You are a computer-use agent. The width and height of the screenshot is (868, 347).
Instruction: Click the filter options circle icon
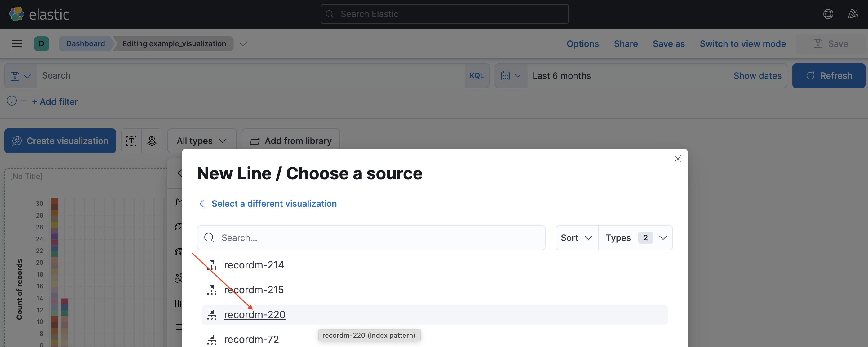point(12,101)
